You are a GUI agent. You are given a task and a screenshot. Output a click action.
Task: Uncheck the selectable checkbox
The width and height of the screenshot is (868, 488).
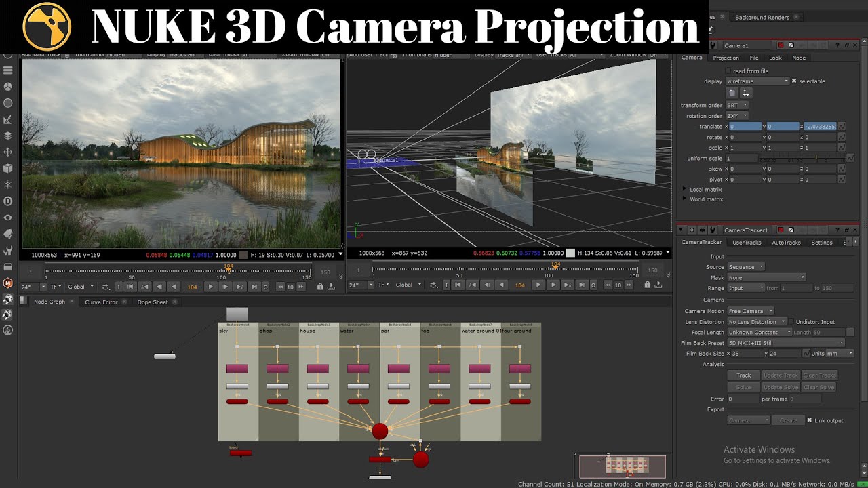pyautogui.click(x=794, y=81)
